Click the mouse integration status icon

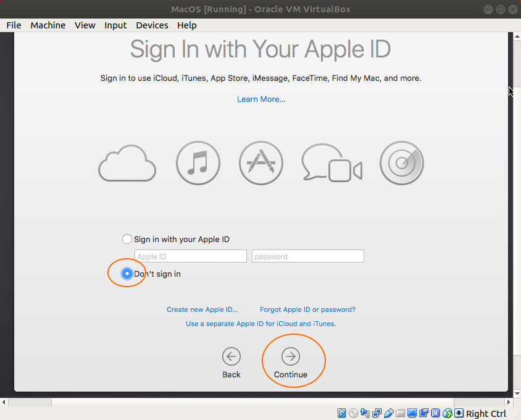click(x=448, y=413)
